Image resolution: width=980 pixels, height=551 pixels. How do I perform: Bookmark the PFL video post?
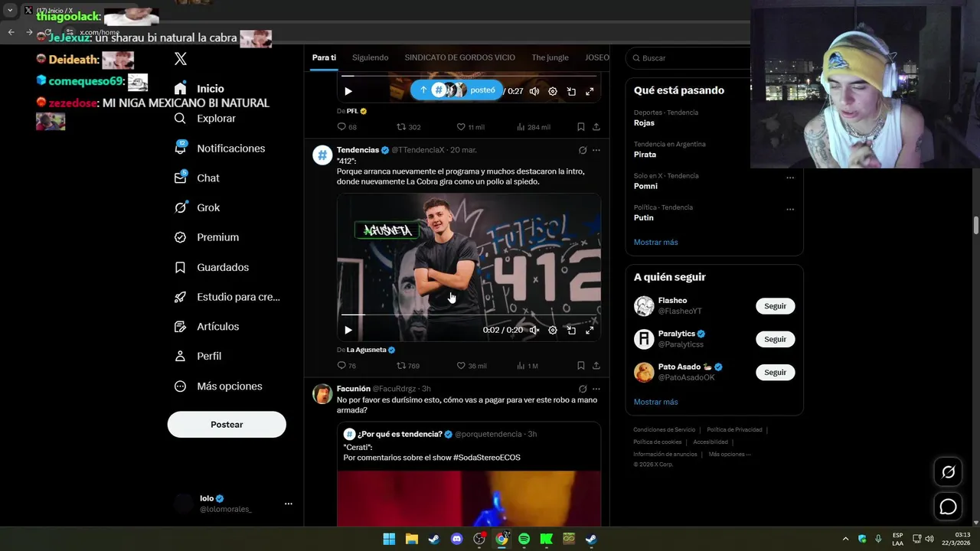(581, 127)
